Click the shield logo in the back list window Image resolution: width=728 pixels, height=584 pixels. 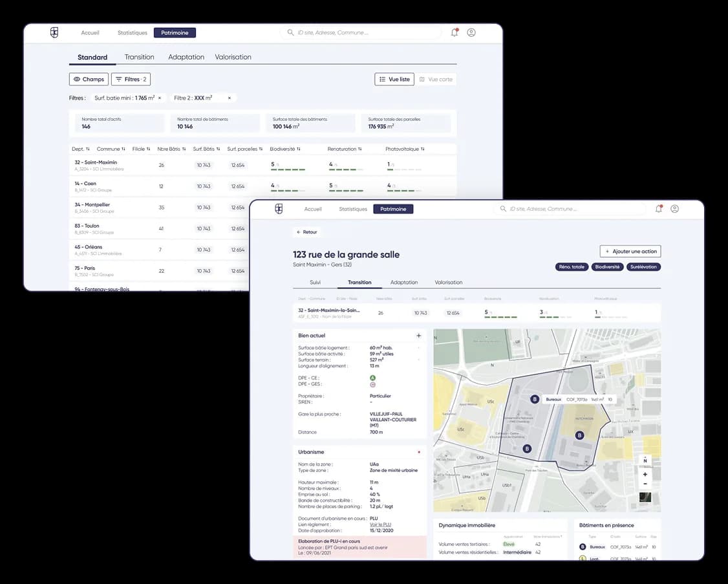(x=54, y=32)
